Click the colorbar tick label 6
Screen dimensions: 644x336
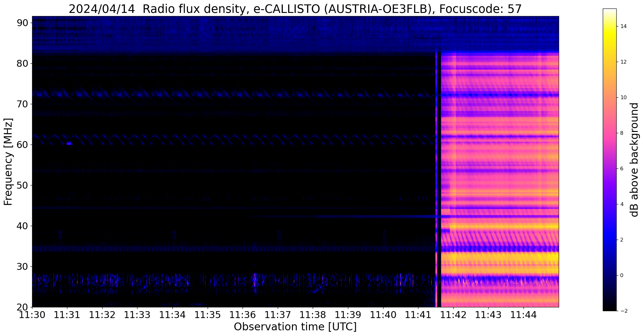[621, 169]
